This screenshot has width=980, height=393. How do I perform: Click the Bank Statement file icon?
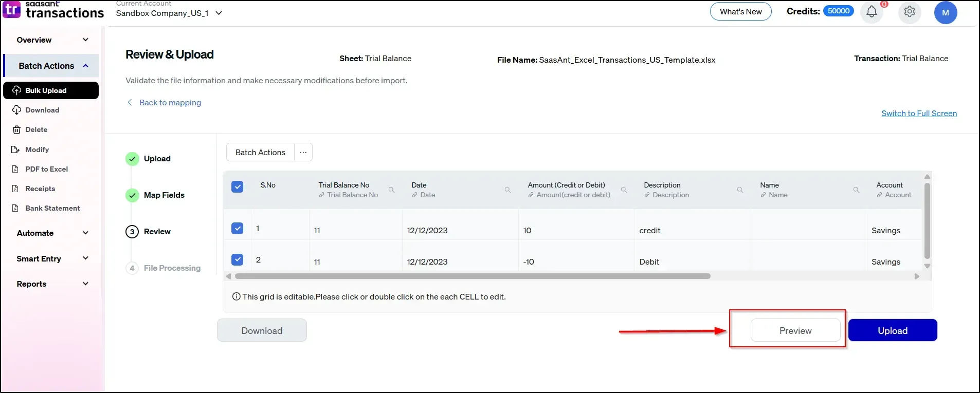point(15,208)
